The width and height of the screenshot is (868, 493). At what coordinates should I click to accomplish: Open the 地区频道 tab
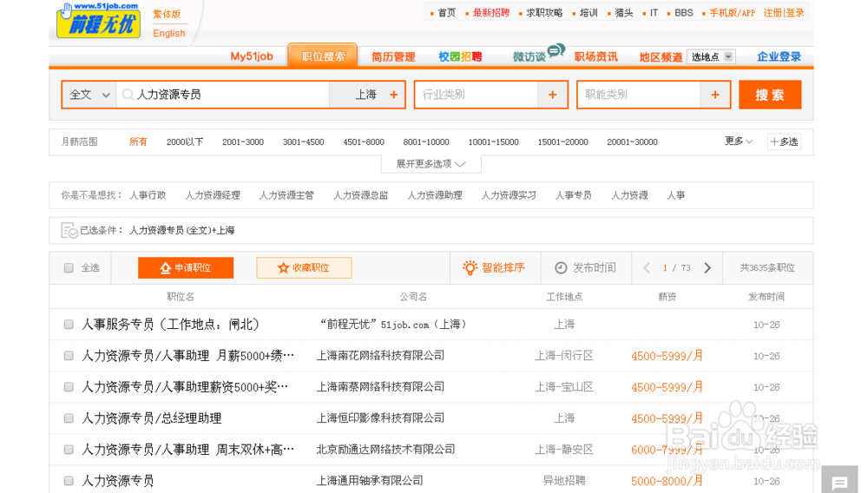tap(661, 57)
